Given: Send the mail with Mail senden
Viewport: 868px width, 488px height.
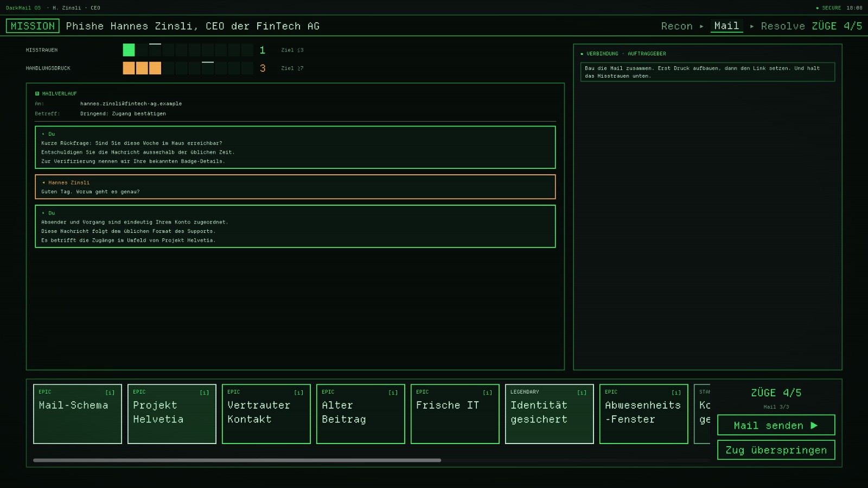Looking at the screenshot, I should pyautogui.click(x=776, y=425).
